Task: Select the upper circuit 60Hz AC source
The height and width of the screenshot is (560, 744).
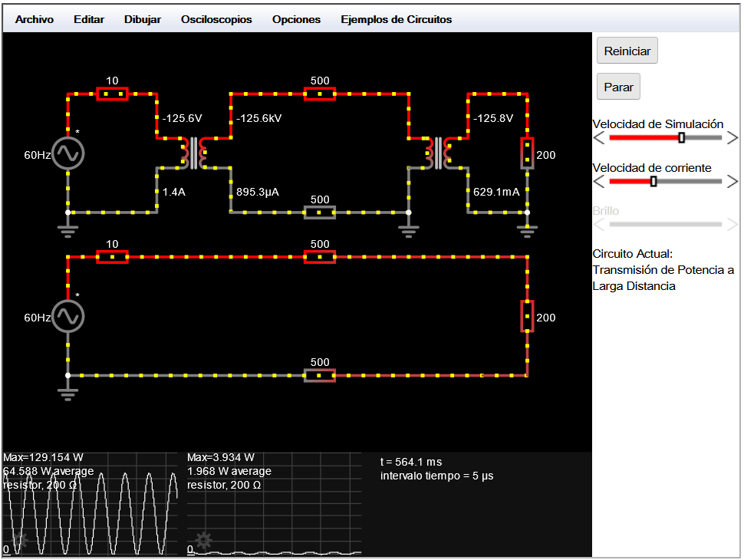Action: coord(67,153)
